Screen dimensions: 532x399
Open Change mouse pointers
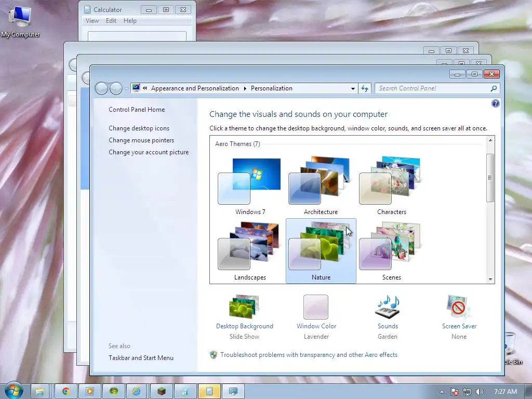pyautogui.click(x=141, y=140)
